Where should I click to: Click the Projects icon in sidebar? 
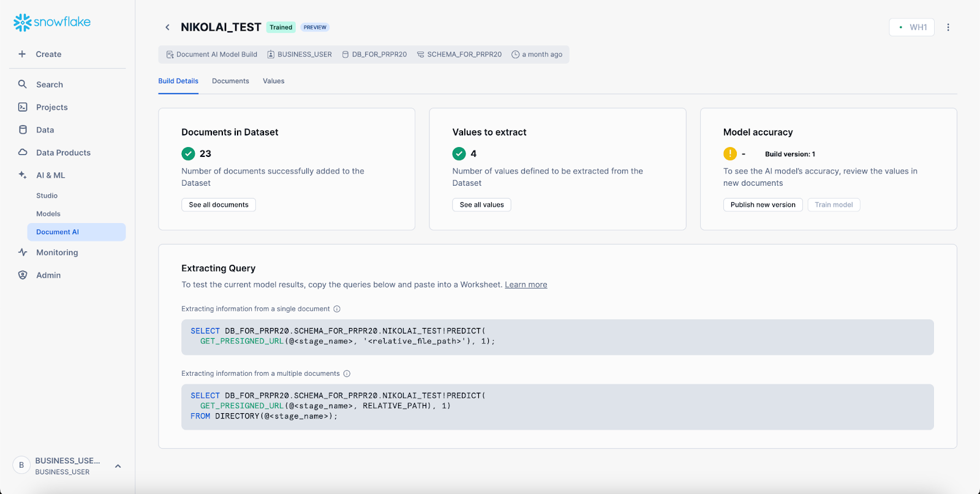click(x=23, y=107)
